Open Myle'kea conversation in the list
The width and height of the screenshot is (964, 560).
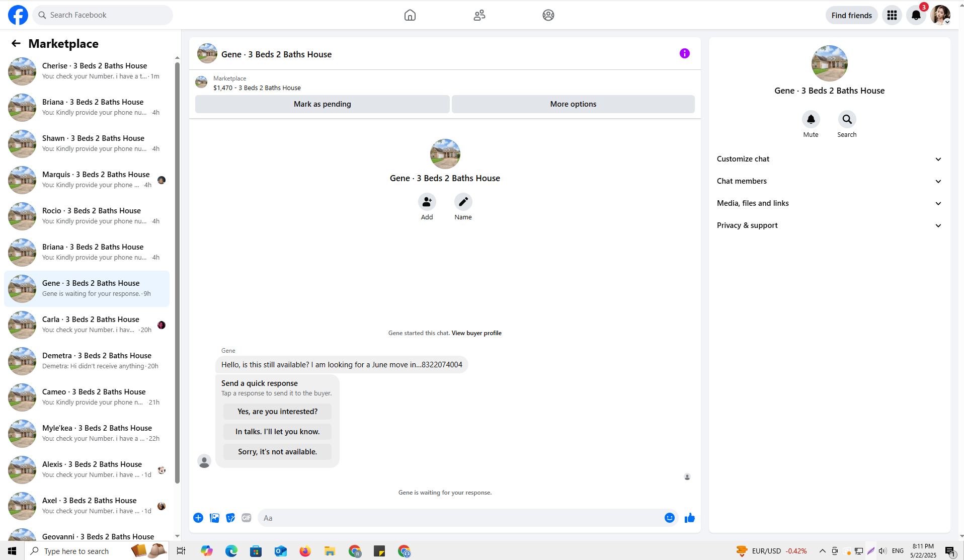pos(87,434)
